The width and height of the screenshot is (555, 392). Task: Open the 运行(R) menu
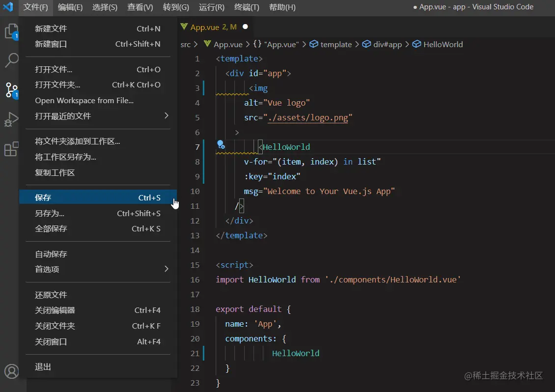(212, 7)
